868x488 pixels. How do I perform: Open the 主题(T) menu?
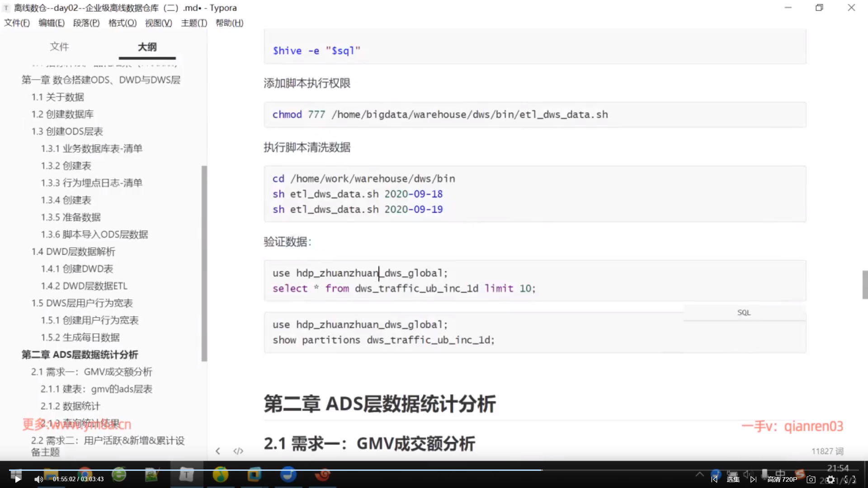pos(194,23)
